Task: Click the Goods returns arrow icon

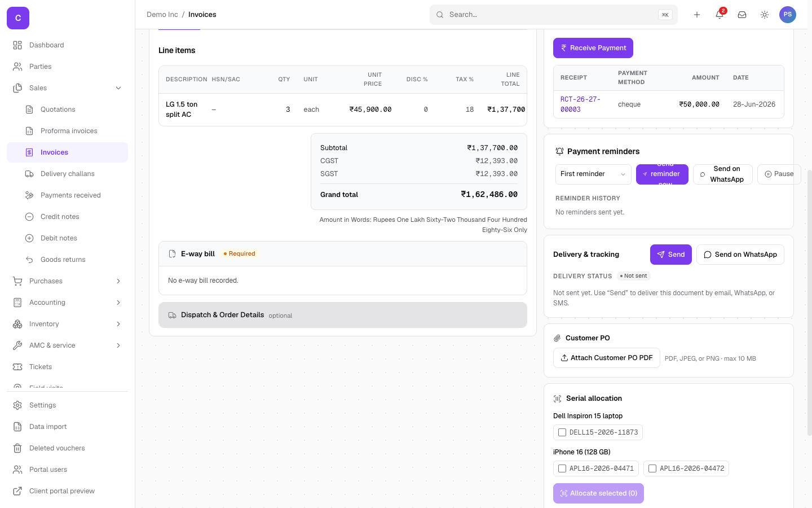Action: point(29,260)
